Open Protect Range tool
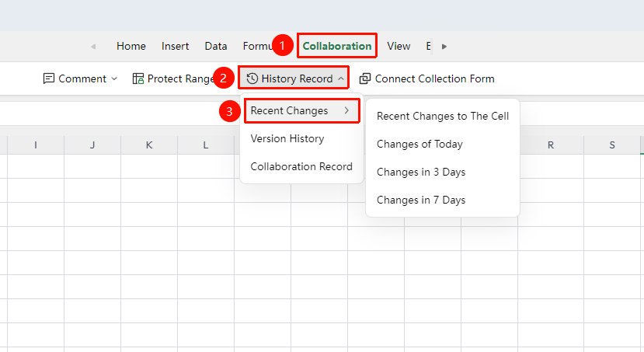 coord(173,78)
